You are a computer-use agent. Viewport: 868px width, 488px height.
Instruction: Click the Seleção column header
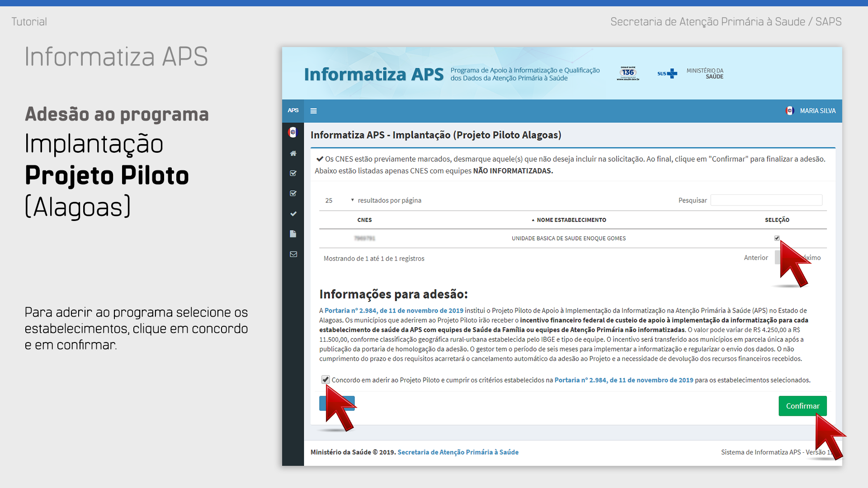[777, 220]
